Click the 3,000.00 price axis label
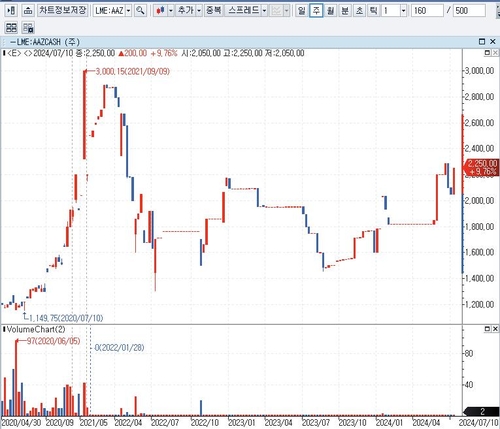This screenshot has height=429, width=500. (479, 71)
